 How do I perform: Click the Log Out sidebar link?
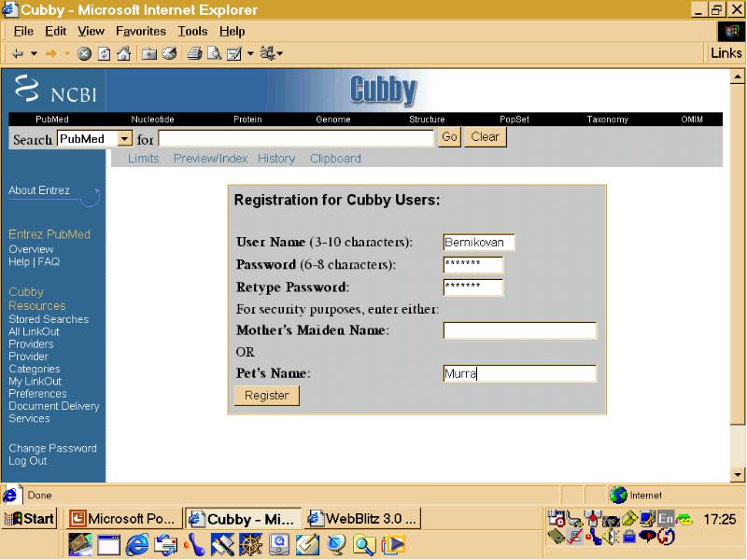tap(28, 461)
